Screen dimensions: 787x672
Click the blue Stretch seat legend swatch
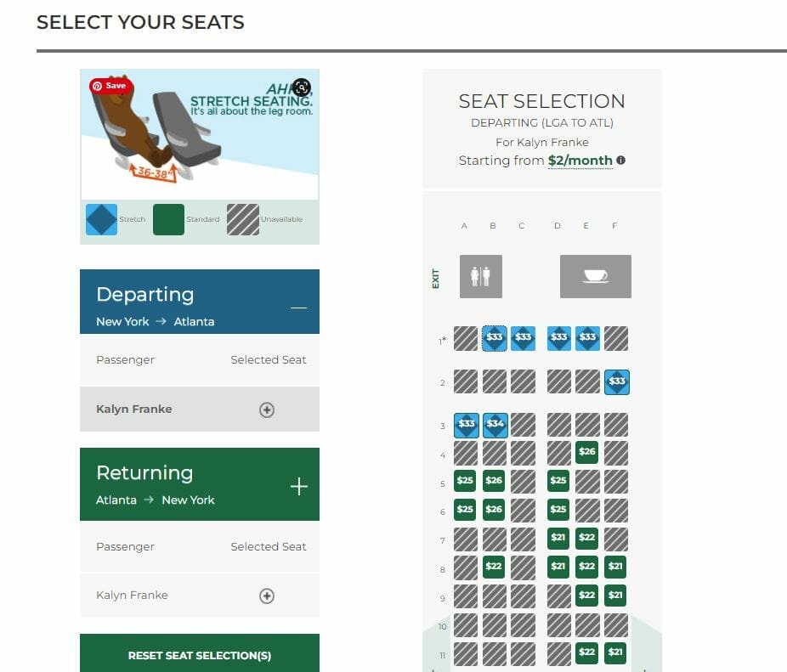[101, 219]
